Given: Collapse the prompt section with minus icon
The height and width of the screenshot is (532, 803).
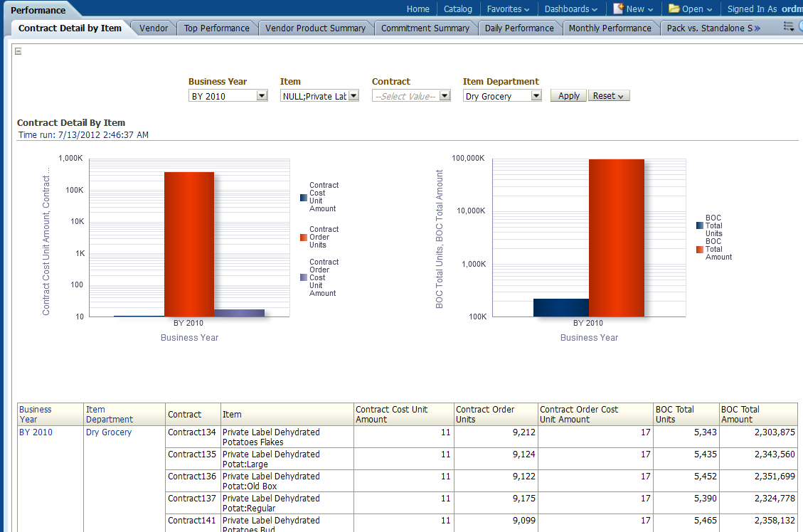Looking at the screenshot, I should [18, 51].
